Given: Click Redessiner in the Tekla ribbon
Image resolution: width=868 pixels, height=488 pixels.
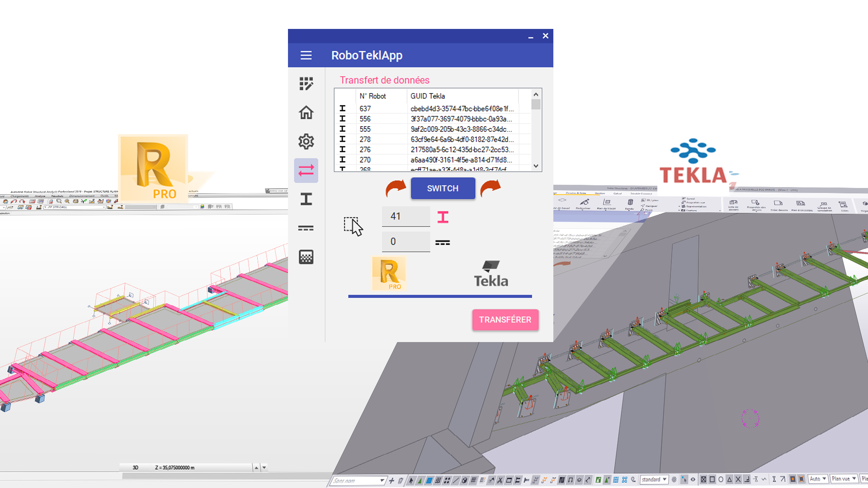Looking at the screenshot, I should point(583,204).
